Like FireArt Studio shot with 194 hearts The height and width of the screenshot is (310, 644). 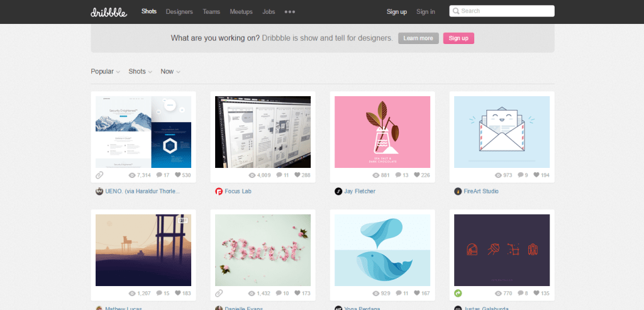tap(536, 175)
